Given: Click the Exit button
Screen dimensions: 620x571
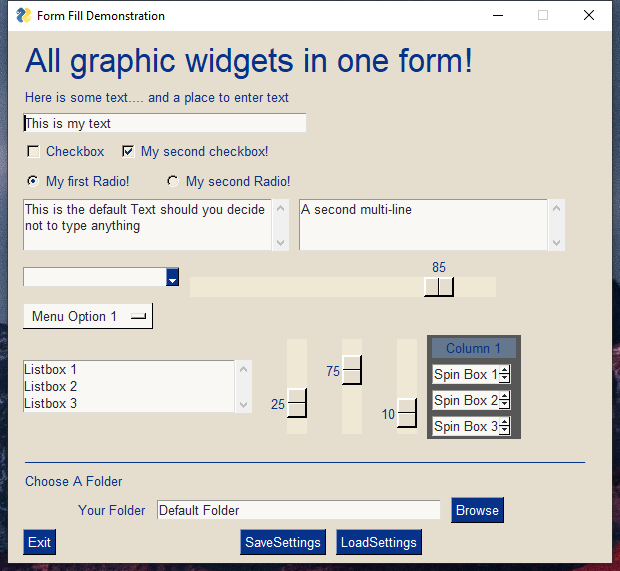Looking at the screenshot, I should [39, 542].
